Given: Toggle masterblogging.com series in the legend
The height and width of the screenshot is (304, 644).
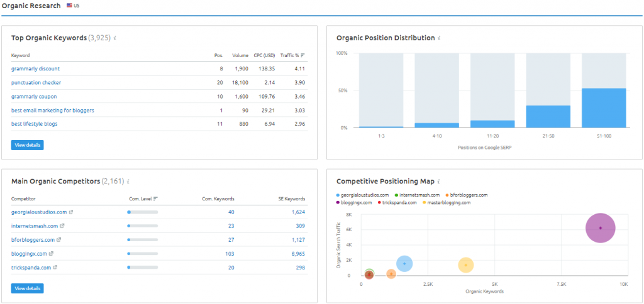Looking at the screenshot, I should point(449,203).
